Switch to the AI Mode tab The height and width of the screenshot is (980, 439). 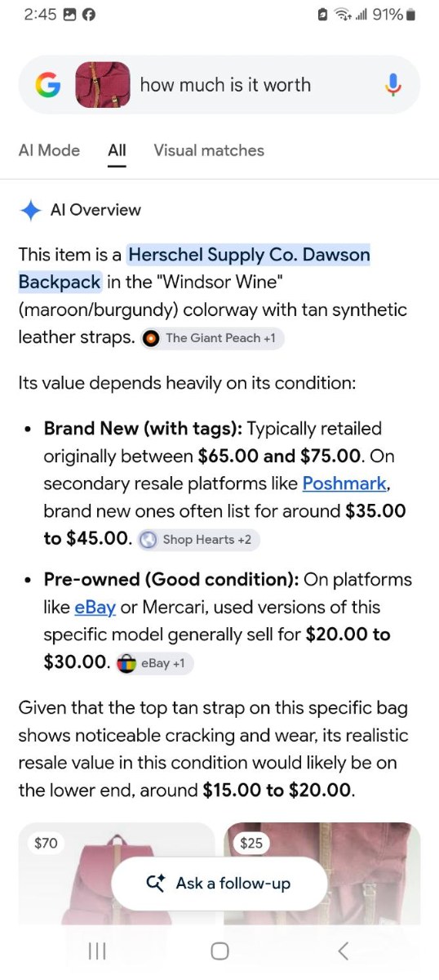pos(49,150)
